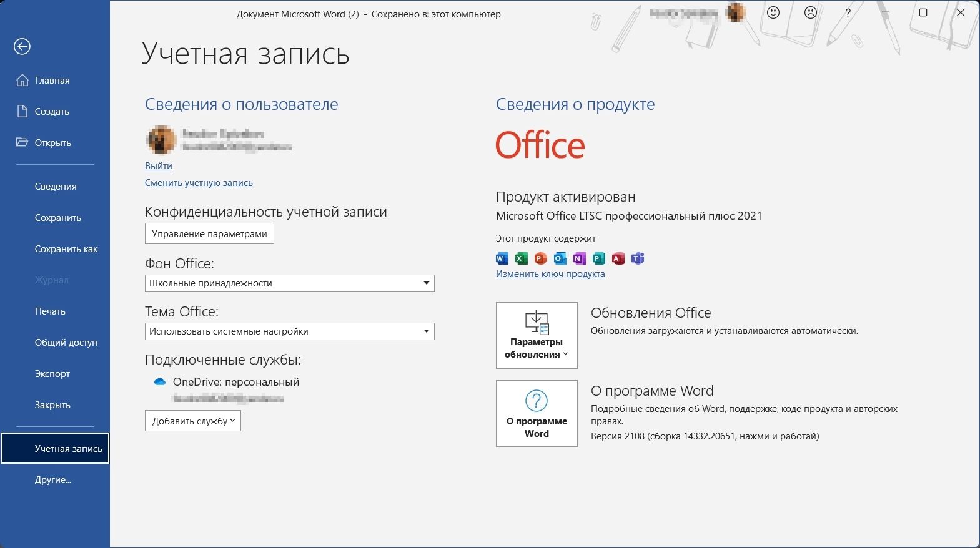Click the Access app icon in product list
980x548 pixels.
[x=618, y=258]
